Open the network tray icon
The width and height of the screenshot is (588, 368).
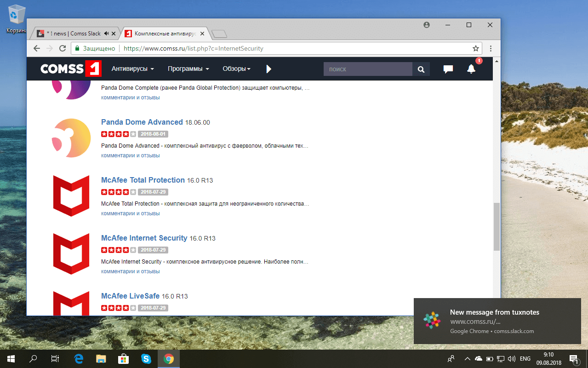[x=501, y=359]
